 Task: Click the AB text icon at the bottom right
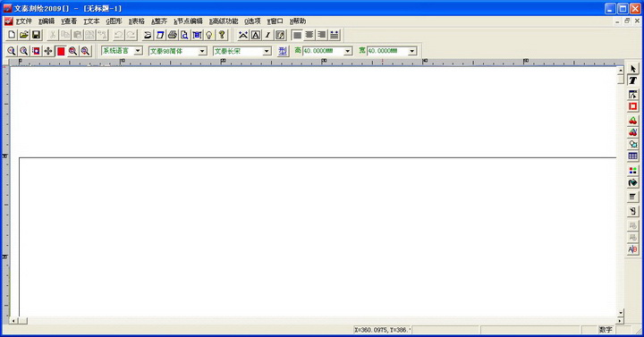pyautogui.click(x=633, y=249)
